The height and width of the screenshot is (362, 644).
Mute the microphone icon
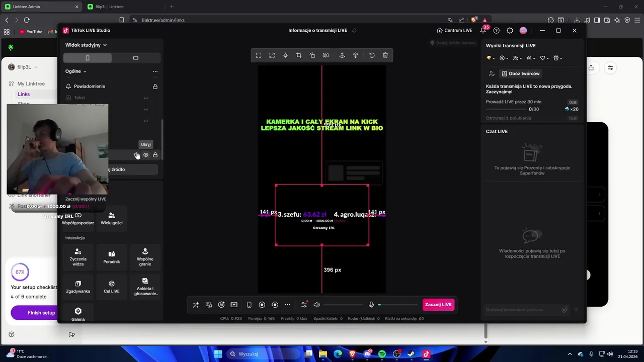[371, 305]
